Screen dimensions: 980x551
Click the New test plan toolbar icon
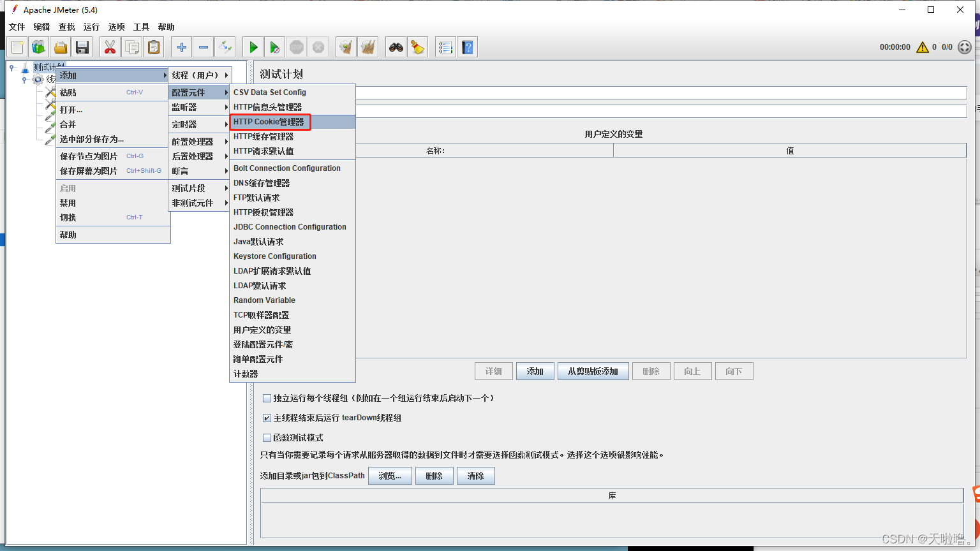tap(18, 47)
